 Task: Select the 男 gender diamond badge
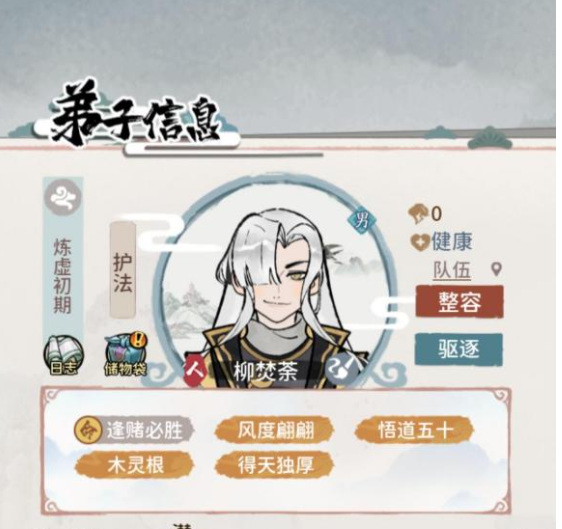[x=361, y=221]
